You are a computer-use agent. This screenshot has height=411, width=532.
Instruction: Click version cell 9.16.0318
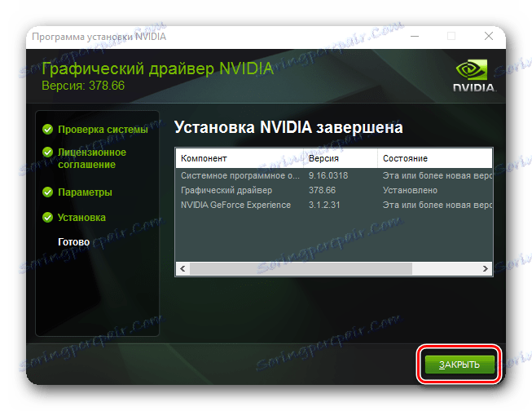pos(328,175)
